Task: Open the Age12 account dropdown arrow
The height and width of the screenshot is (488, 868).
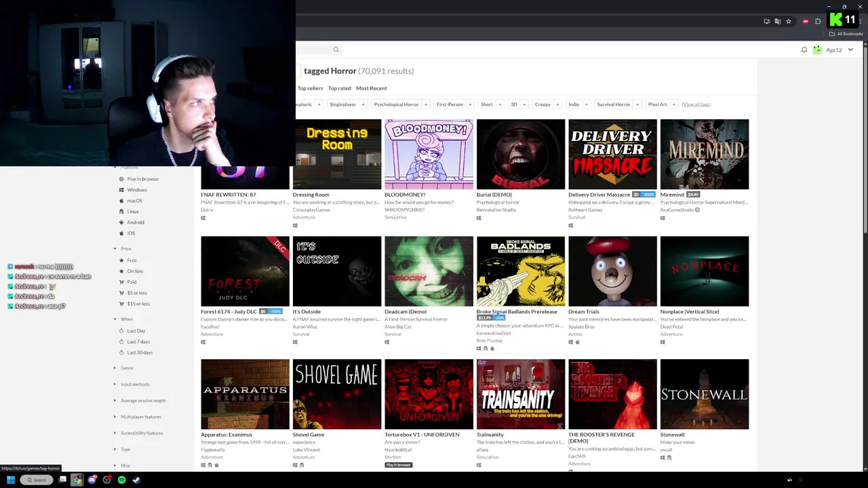Action: pos(850,49)
